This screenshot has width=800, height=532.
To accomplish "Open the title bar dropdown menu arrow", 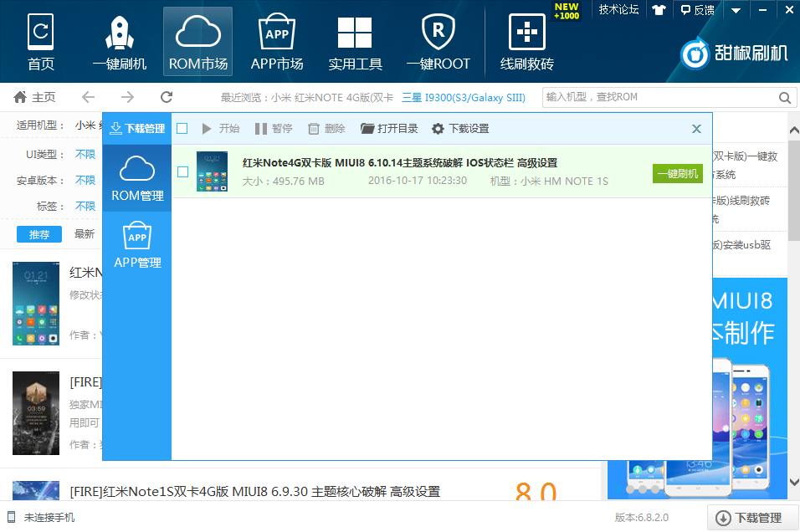I will click(736, 10).
